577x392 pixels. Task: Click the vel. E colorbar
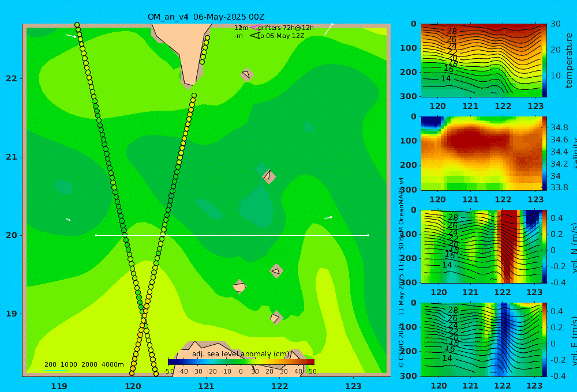pos(545,340)
